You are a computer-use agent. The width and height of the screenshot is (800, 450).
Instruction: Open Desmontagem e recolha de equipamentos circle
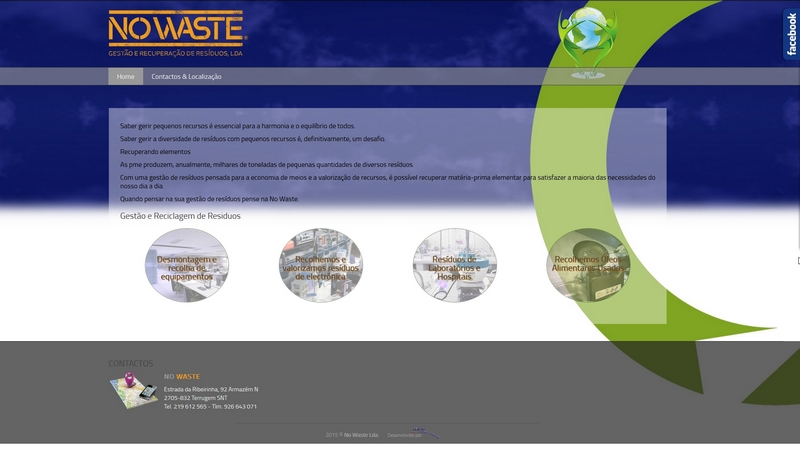coord(187,265)
